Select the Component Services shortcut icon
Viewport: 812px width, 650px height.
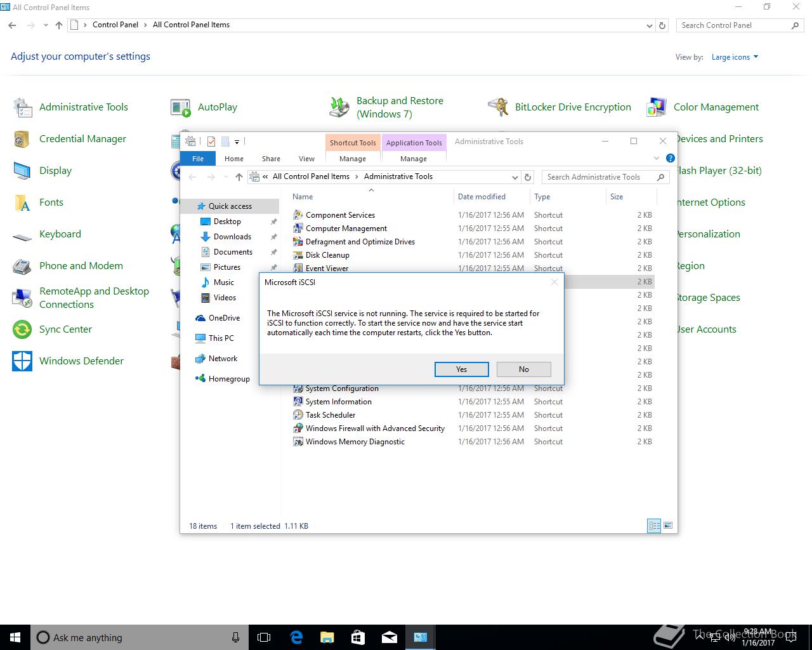(x=298, y=215)
